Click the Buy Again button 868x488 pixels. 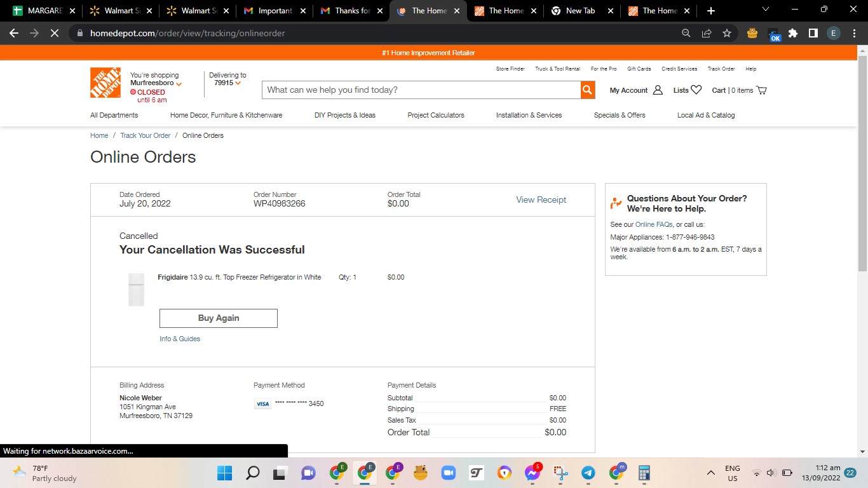[x=219, y=318]
